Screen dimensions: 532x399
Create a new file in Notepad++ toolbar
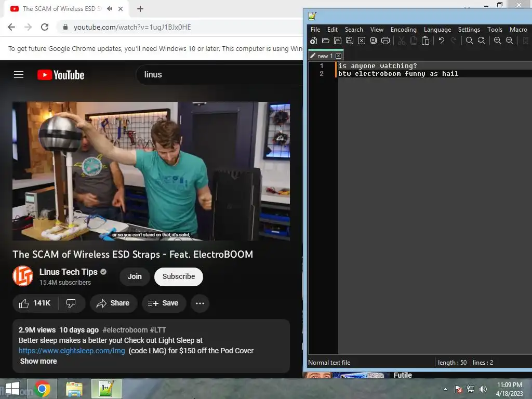click(313, 41)
